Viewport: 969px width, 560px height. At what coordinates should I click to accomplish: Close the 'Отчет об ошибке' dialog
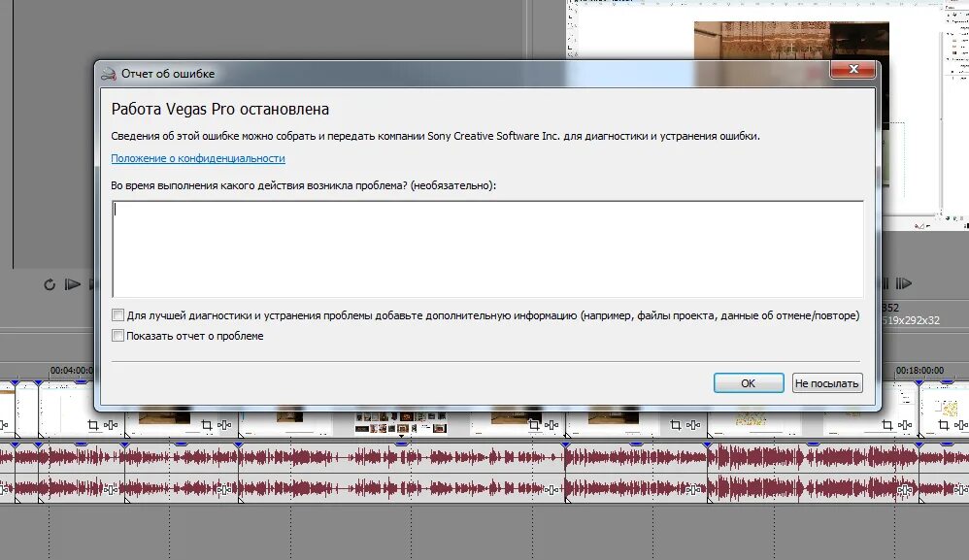(x=852, y=69)
